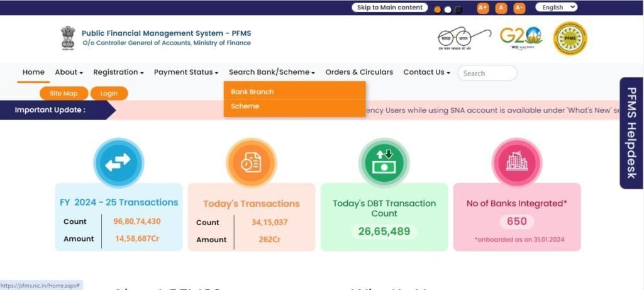The image size is (644, 290).
Task: Click amount value 262Cr
Action: pyautogui.click(x=269, y=240)
